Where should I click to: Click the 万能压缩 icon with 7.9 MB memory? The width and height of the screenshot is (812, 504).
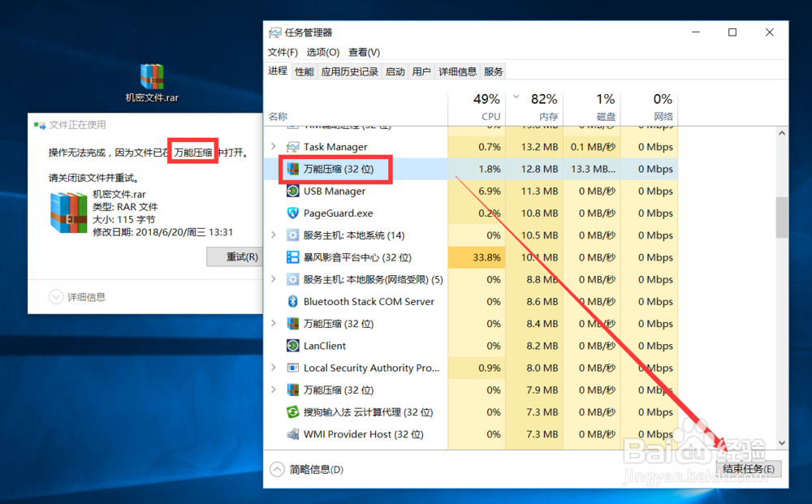(292, 390)
